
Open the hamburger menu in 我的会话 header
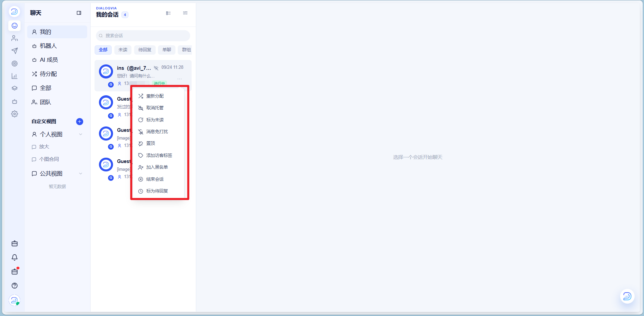(x=185, y=13)
